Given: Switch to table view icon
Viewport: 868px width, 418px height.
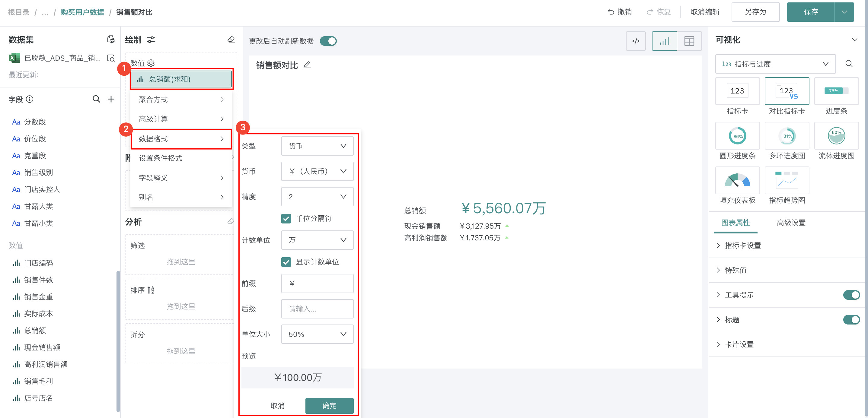Looking at the screenshot, I should click(689, 41).
